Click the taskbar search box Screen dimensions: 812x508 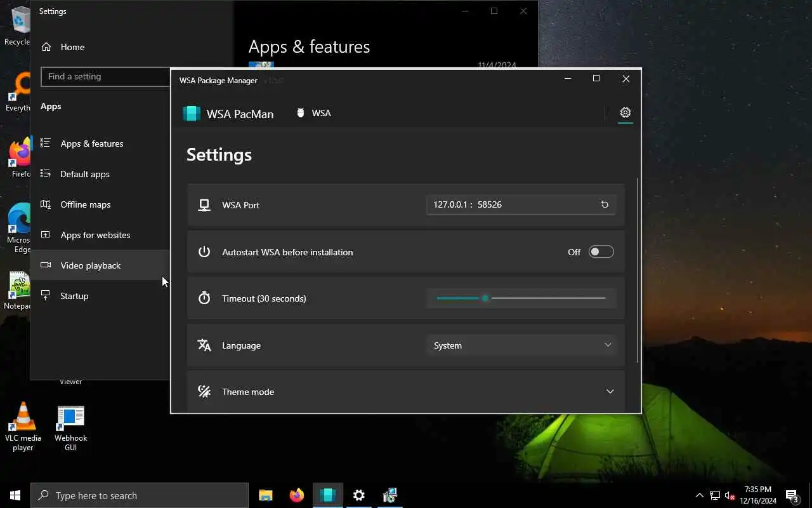[140, 495]
